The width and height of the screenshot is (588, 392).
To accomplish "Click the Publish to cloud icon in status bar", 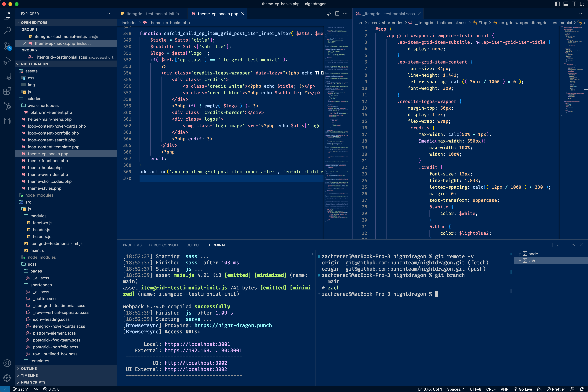I will tap(36, 389).
